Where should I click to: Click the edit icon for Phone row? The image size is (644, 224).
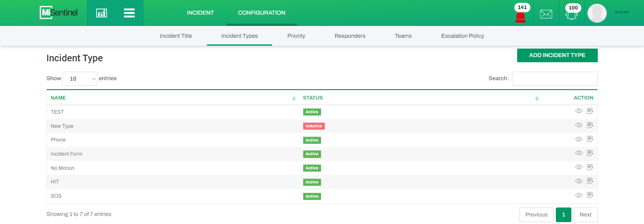click(x=590, y=139)
